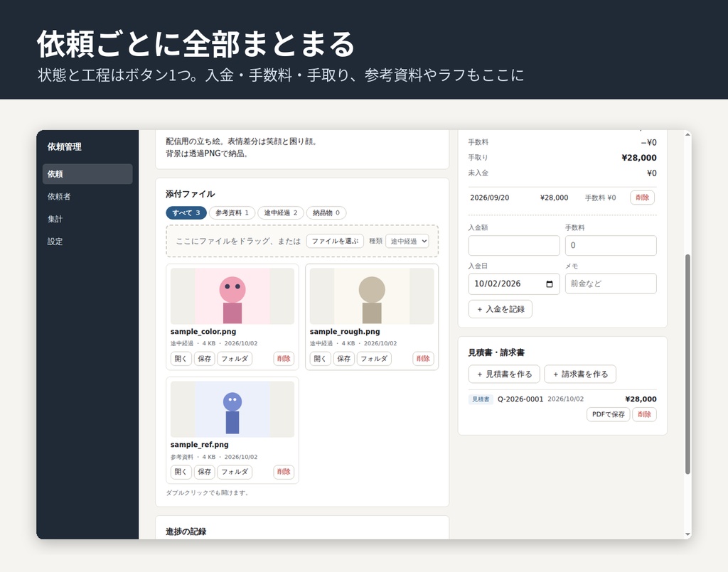Click the 依頼管理 app title

[x=65, y=147]
